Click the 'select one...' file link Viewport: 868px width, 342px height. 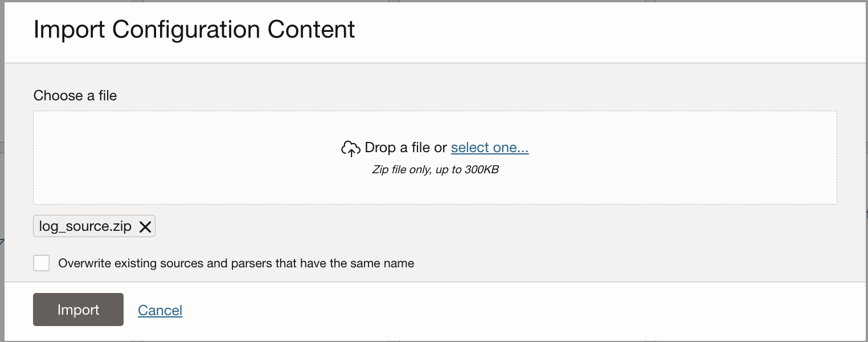click(490, 148)
